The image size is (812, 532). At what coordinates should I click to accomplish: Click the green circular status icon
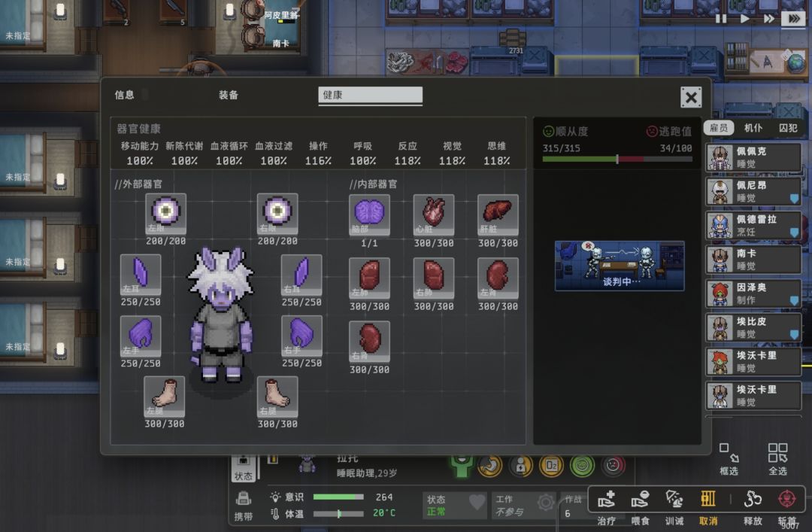point(582,465)
